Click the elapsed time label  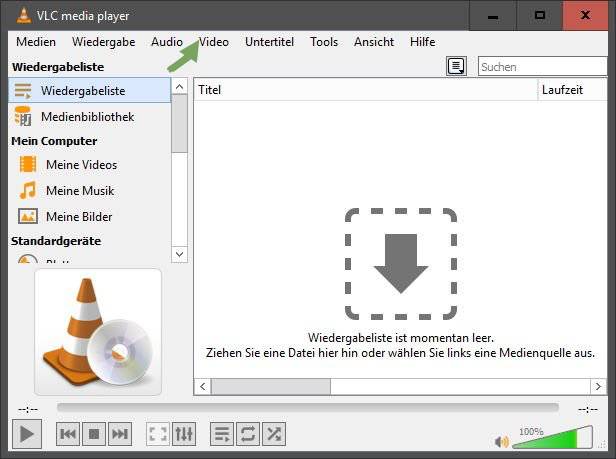tap(28, 409)
